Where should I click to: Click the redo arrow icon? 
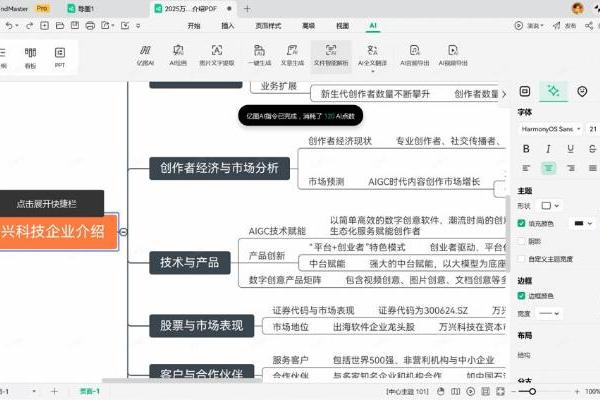pyautogui.click(x=29, y=26)
